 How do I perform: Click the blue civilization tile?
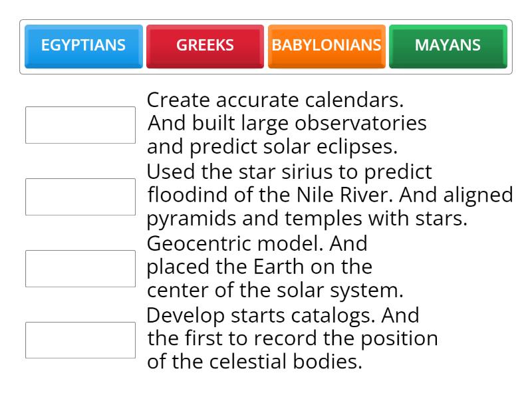click(84, 45)
